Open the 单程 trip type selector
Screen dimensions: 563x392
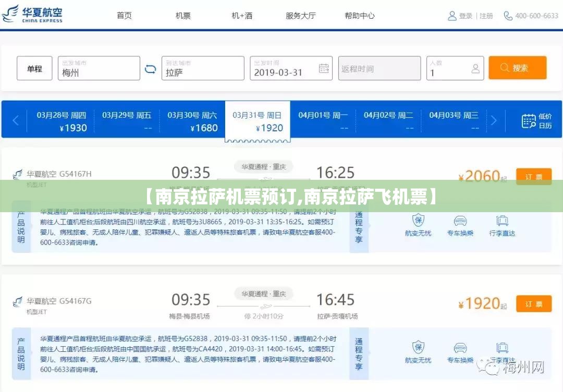click(34, 68)
